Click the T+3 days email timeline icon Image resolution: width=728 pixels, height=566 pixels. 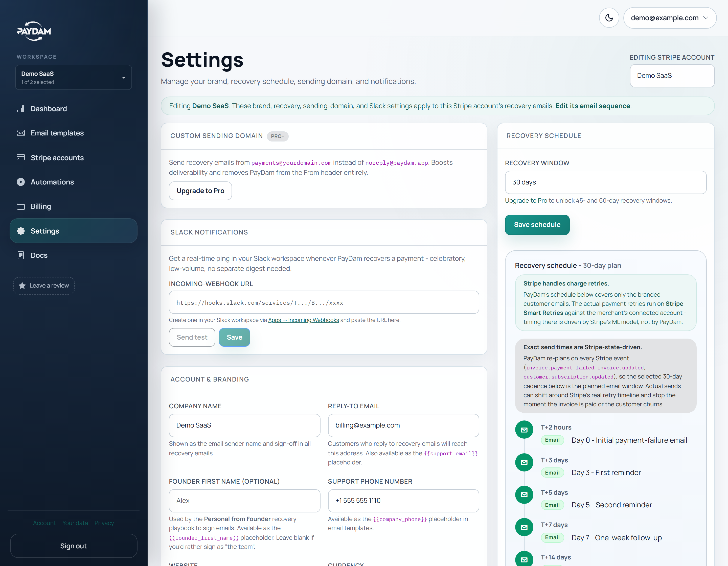click(x=524, y=462)
